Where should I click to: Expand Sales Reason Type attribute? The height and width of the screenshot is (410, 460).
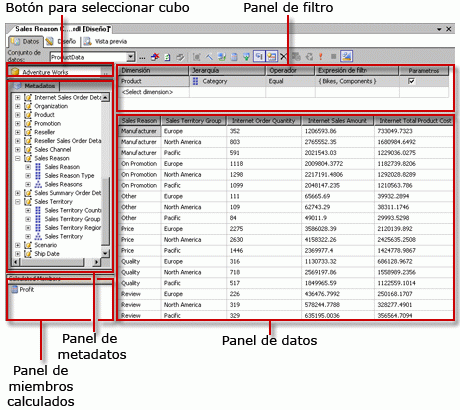pyautogui.click(x=28, y=175)
